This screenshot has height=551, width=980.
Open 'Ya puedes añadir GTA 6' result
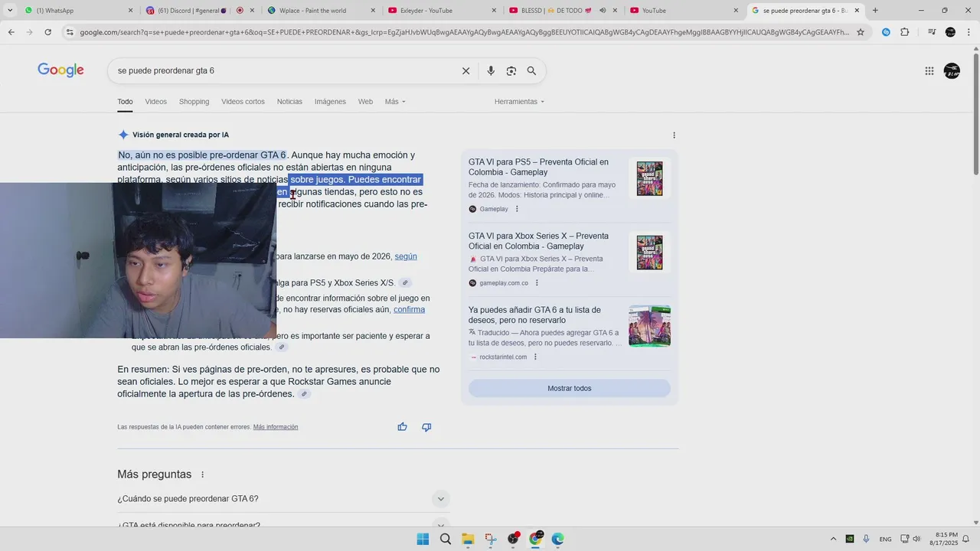pos(534,315)
